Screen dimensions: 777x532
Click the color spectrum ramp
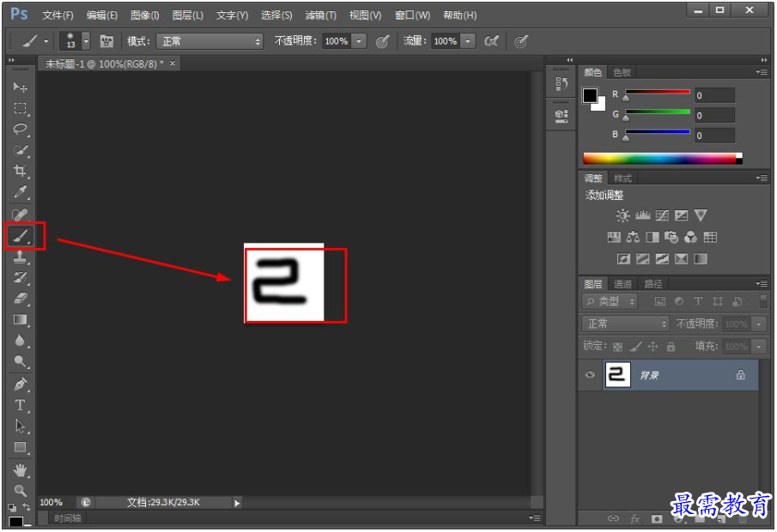[663, 159]
